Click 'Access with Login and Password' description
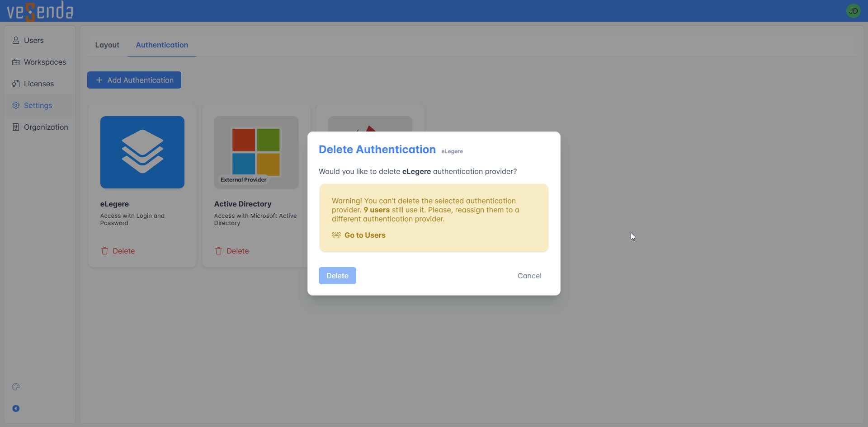This screenshot has height=427, width=868. (x=132, y=219)
